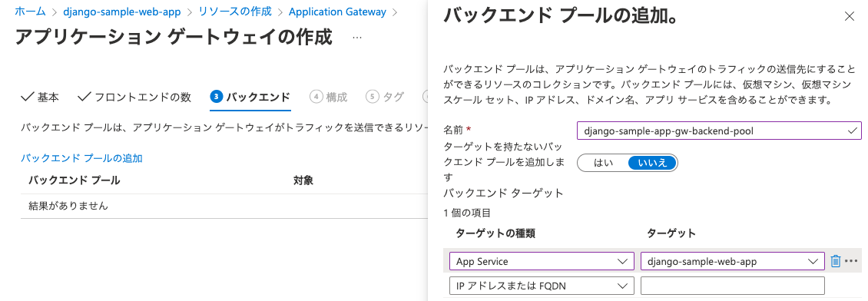Navigate to ホーム breadcrumb
The image size is (868, 301).
(x=31, y=12)
